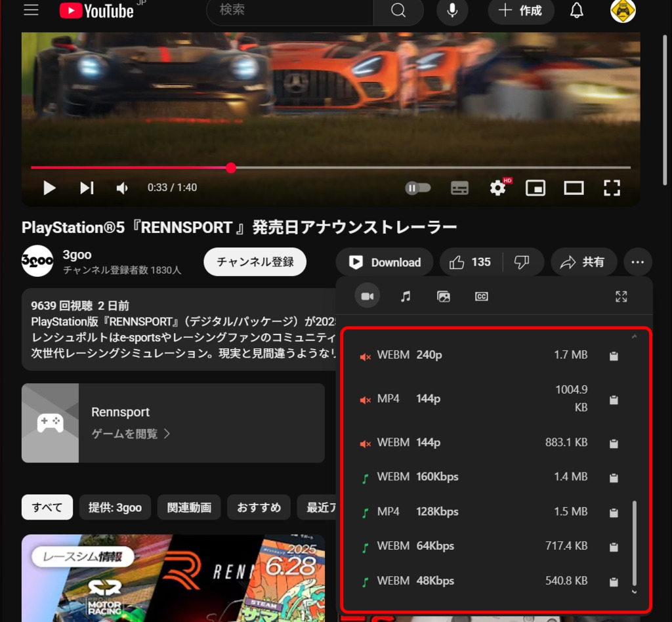Browse game via ゲームを閲覧 link
Viewport: 672px width, 622px height.
131,434
